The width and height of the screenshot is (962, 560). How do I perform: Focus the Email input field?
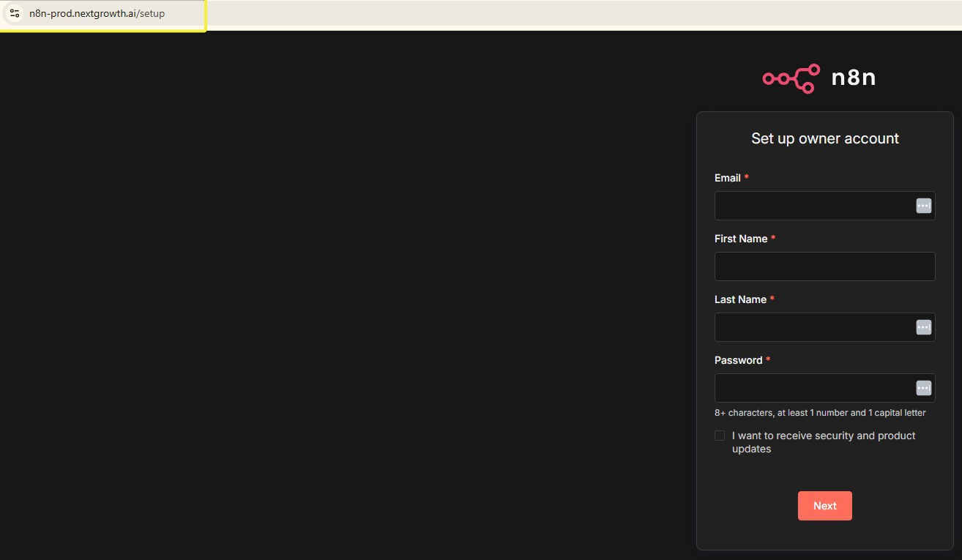pos(813,206)
